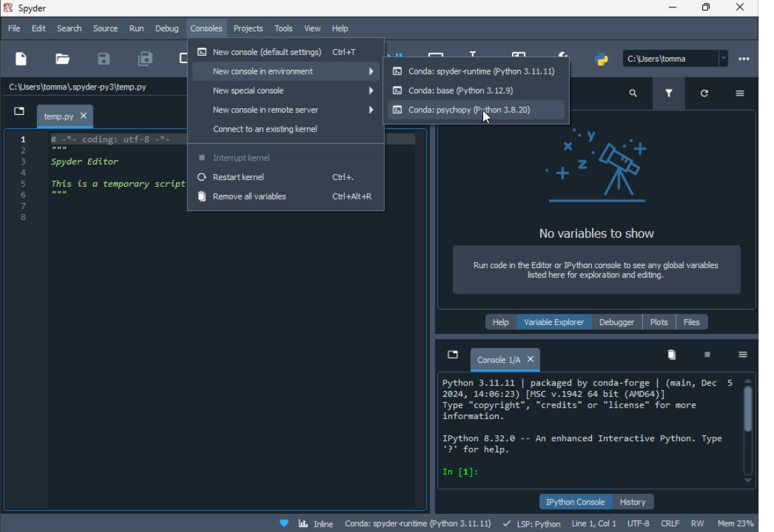Close the temp.py editor tab

(x=84, y=116)
